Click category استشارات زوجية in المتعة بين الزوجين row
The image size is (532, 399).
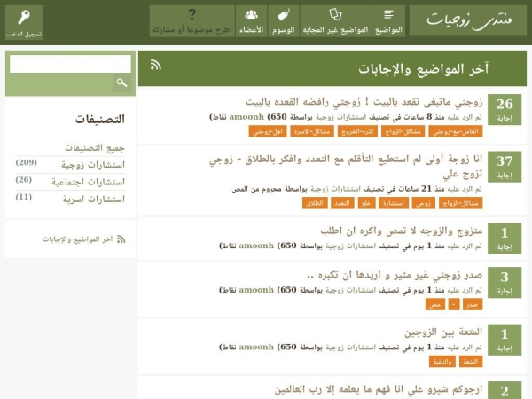tap(350, 348)
